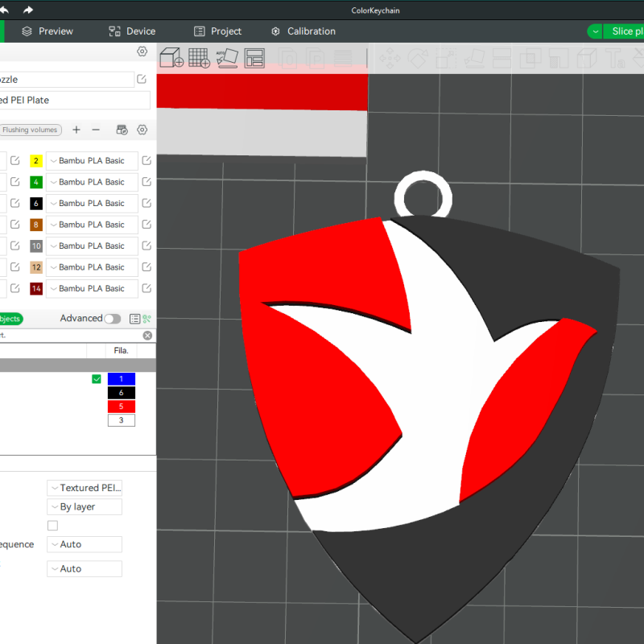Click the Add model cube icon

tap(171, 57)
